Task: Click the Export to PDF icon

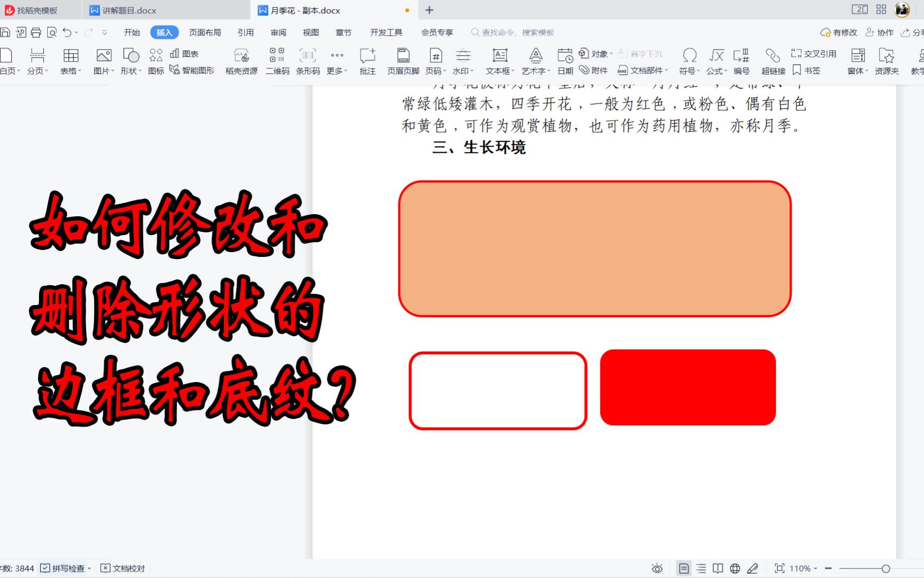Action: tap(21, 33)
